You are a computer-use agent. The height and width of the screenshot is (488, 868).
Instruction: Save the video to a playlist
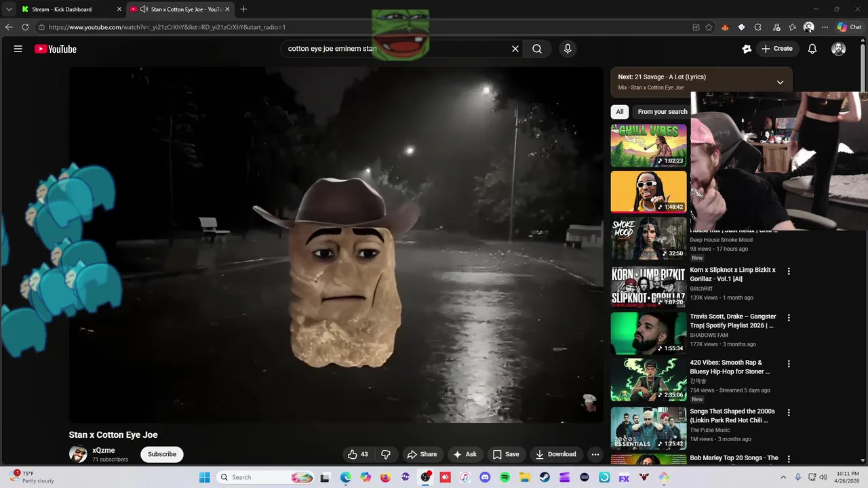pyautogui.click(x=506, y=454)
